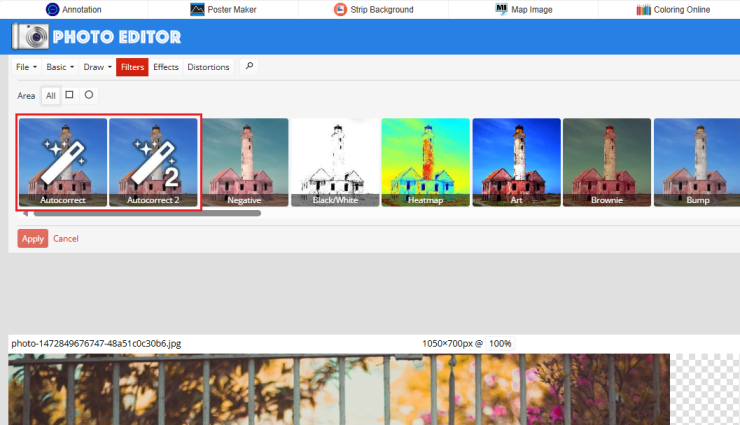Image resolution: width=740 pixels, height=425 pixels.
Task: Open the Coloring Online tool
Action: pyautogui.click(x=672, y=9)
